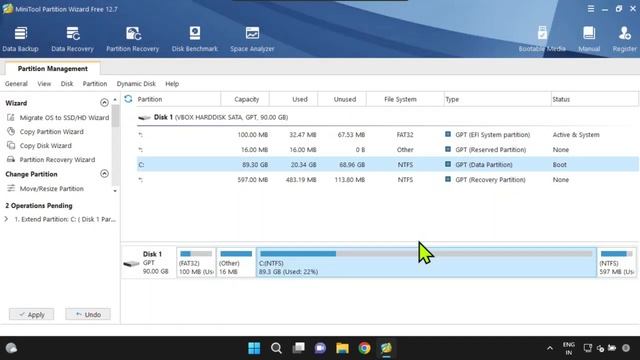Screen dimensions: 640x360
Task: Open the Start menu on the taskbar
Action: (x=254, y=348)
